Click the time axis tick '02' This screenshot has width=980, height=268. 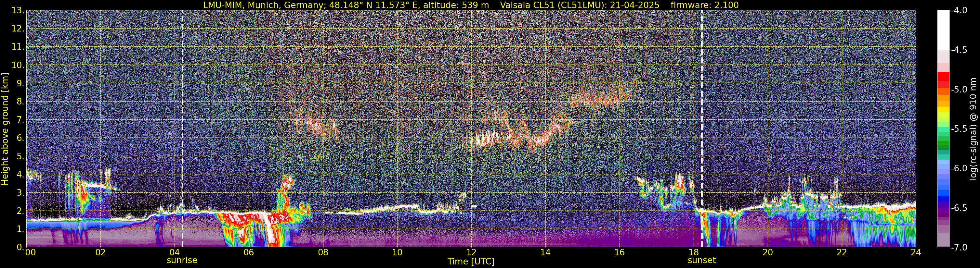pos(100,252)
